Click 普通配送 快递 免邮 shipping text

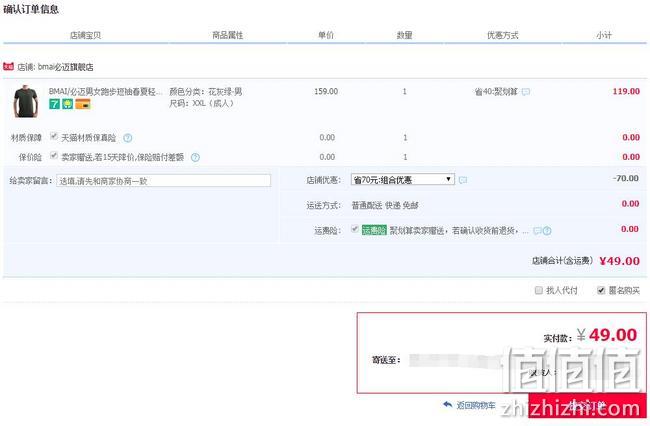[x=385, y=205]
